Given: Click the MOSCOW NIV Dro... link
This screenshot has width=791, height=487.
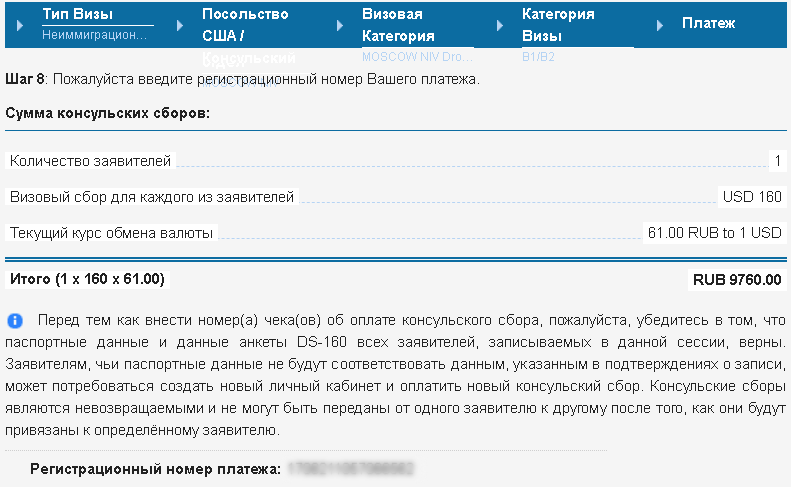Looking at the screenshot, I should click(x=417, y=57).
